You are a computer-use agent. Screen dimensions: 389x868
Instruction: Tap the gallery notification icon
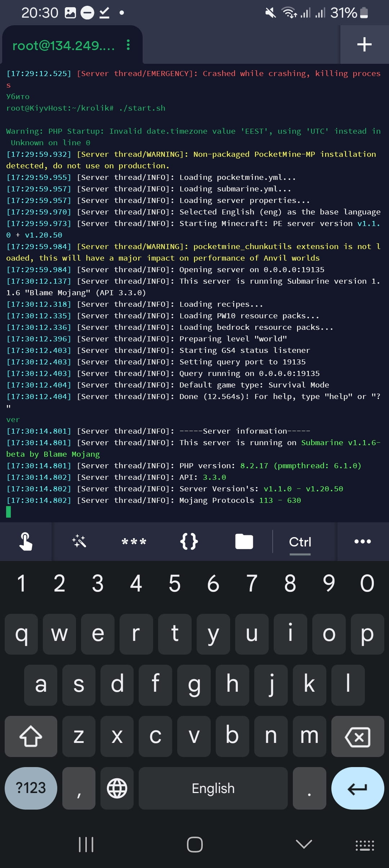click(x=70, y=13)
